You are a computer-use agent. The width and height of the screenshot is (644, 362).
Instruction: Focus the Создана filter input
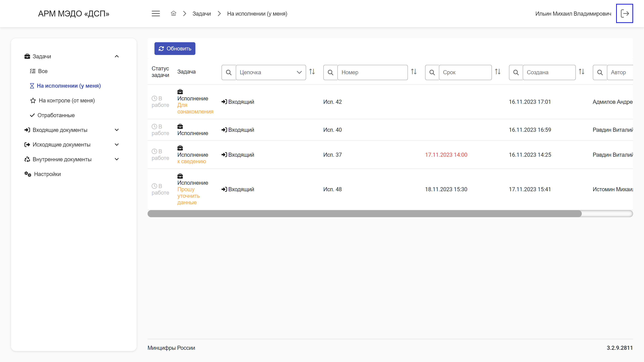(549, 72)
